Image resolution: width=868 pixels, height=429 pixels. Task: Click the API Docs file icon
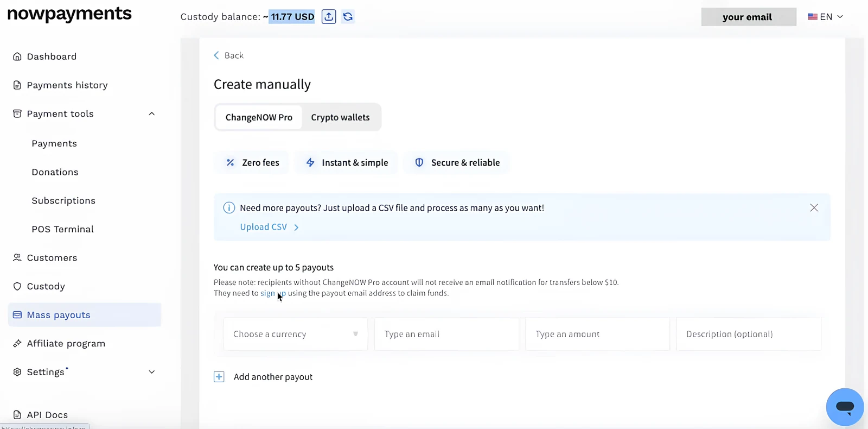click(17, 415)
